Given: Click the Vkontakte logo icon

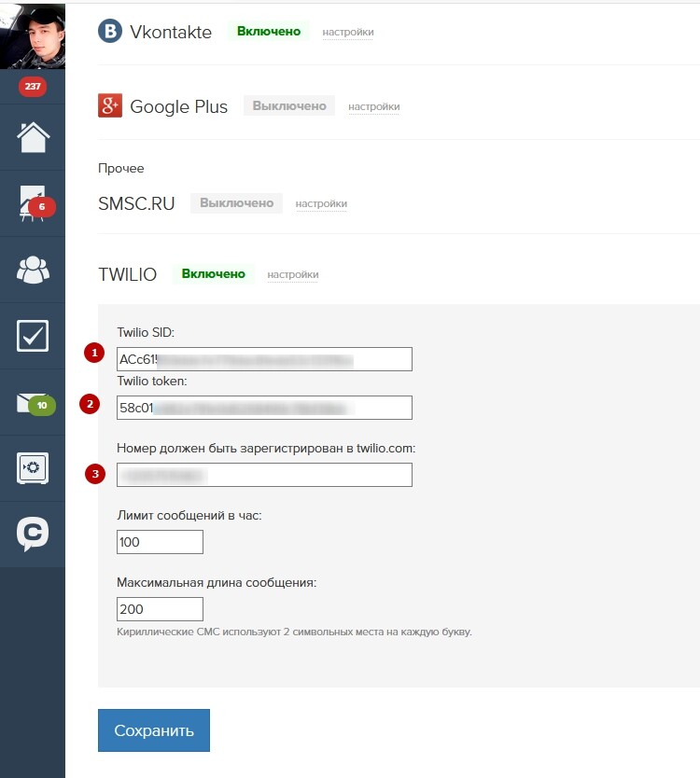Looking at the screenshot, I should [110, 31].
